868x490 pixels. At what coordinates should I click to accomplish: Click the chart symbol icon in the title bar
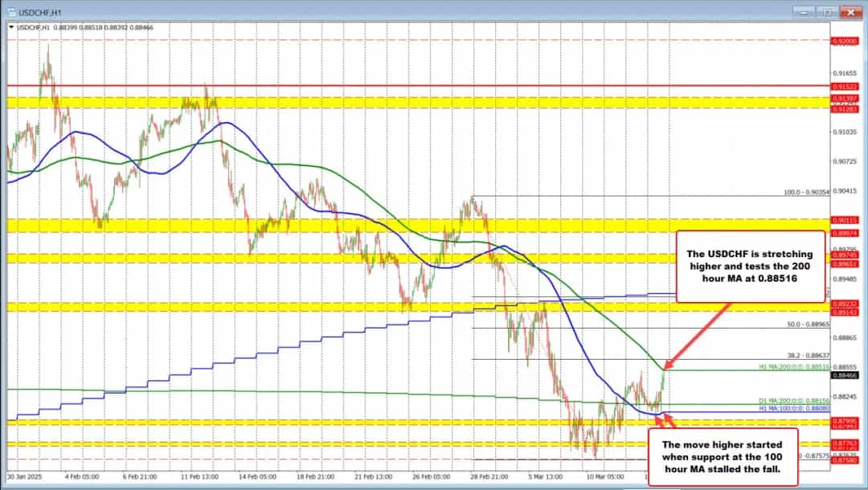click(13, 11)
